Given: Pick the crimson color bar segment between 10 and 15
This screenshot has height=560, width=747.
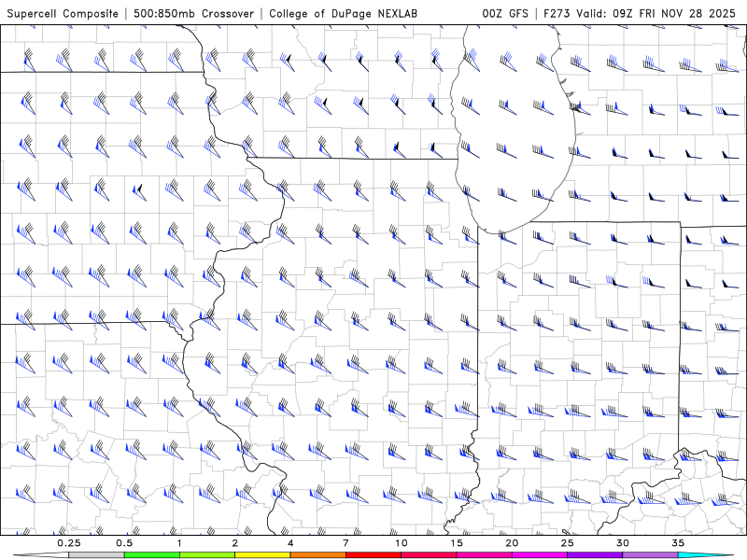Looking at the screenshot, I should tap(429, 555).
